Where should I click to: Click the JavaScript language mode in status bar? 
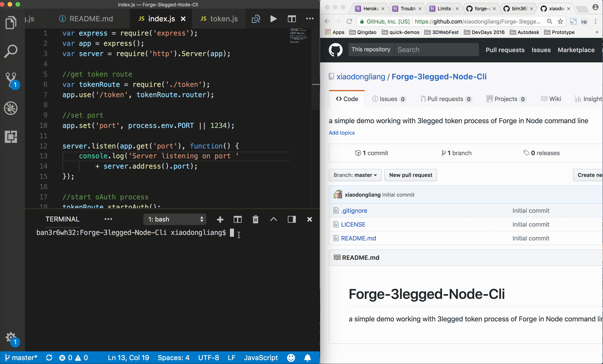[261, 358]
